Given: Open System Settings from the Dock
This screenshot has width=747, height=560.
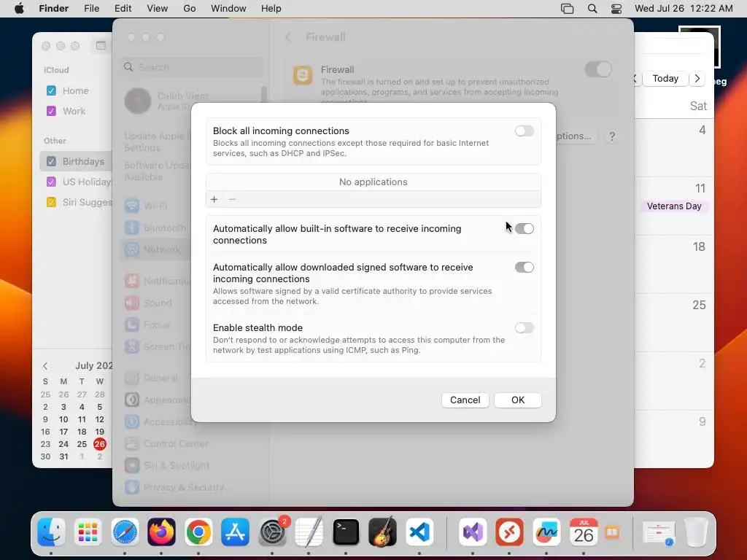Looking at the screenshot, I should [x=272, y=532].
